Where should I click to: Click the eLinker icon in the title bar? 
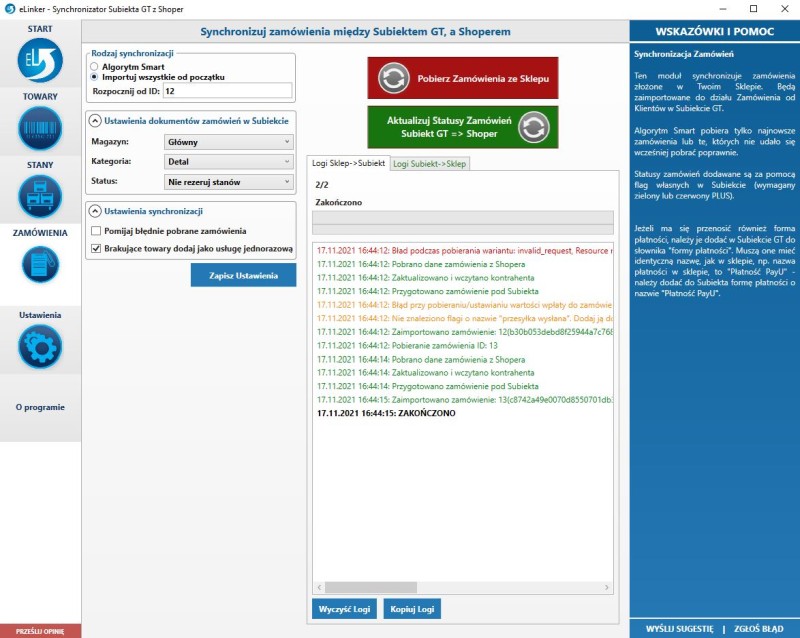(12, 9)
